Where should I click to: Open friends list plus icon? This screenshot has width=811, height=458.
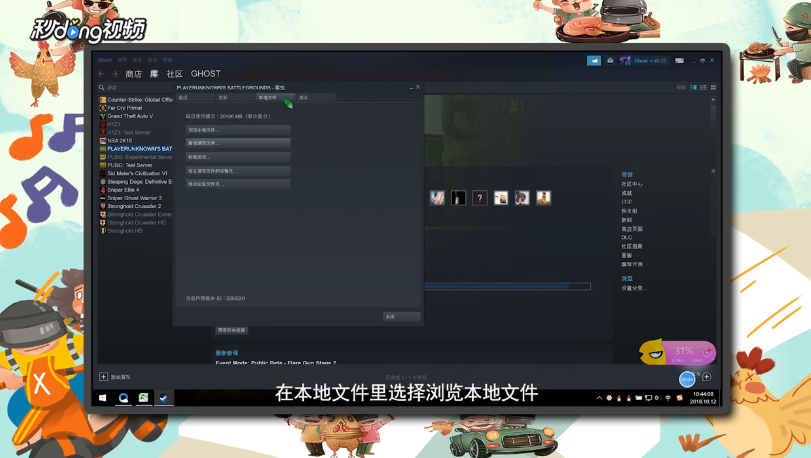coord(707,376)
